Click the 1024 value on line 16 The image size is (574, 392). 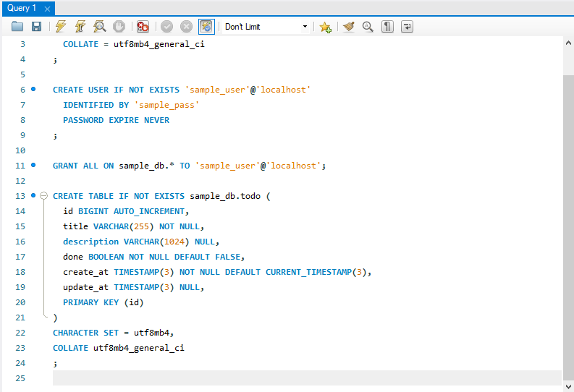(x=174, y=242)
